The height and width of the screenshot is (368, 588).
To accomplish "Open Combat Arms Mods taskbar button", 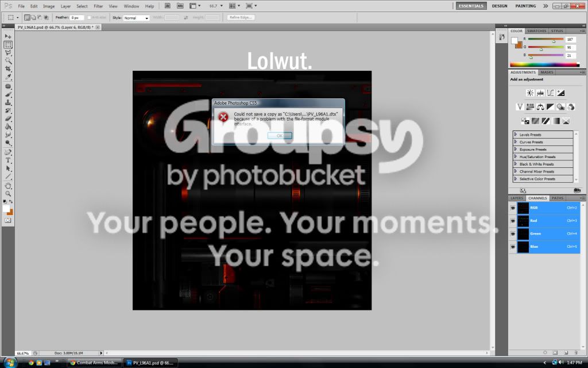I will [x=95, y=363].
